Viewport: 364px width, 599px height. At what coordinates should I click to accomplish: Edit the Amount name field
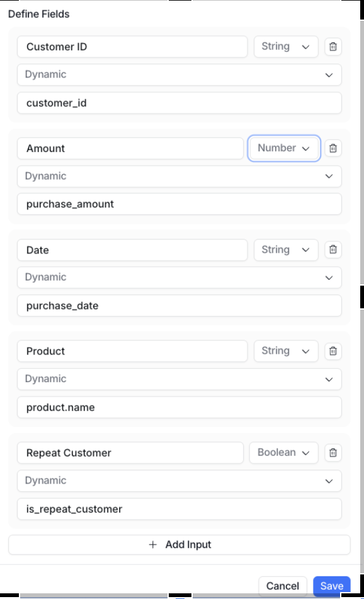(x=130, y=148)
